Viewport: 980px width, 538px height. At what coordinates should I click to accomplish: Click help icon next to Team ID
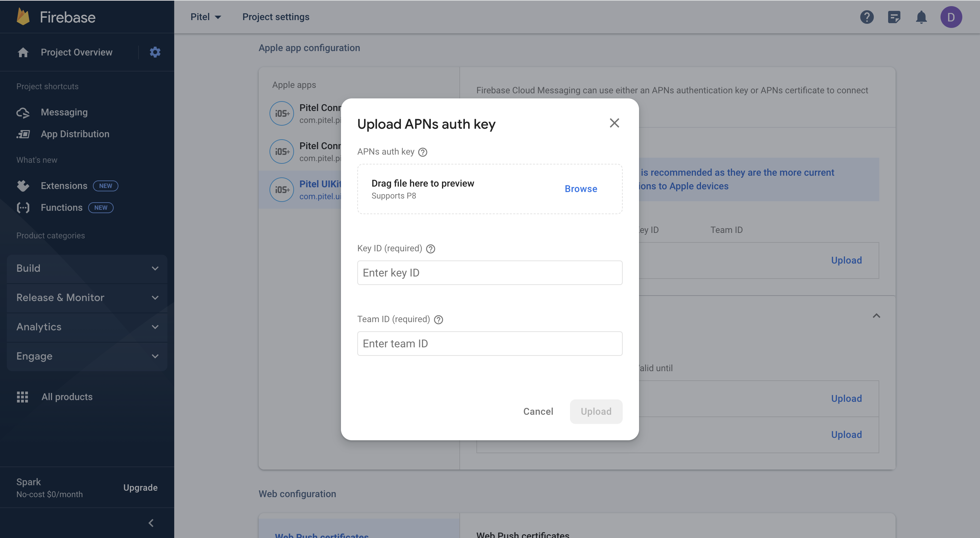click(x=438, y=319)
